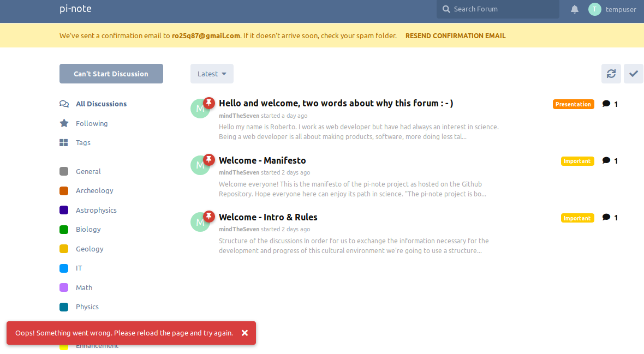The width and height of the screenshot is (644, 354).
Task: Click Important badge on Welcome - Manifesto
Action: (577, 161)
